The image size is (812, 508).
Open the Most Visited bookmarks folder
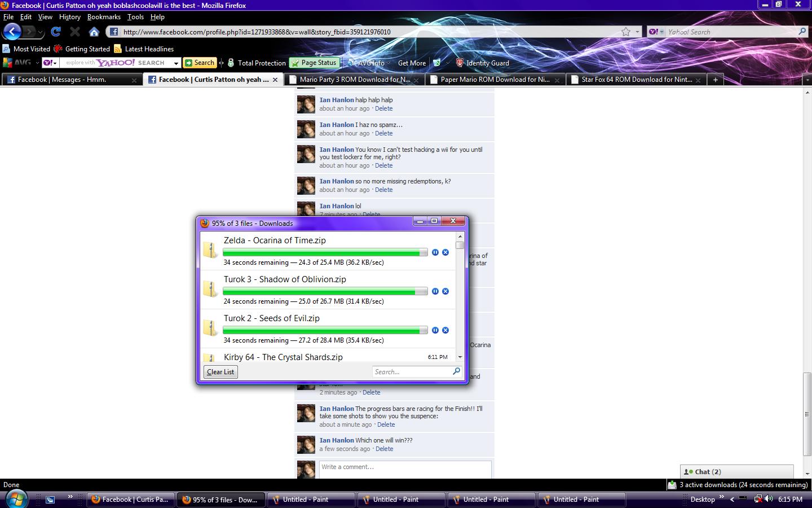pyautogui.click(x=27, y=49)
